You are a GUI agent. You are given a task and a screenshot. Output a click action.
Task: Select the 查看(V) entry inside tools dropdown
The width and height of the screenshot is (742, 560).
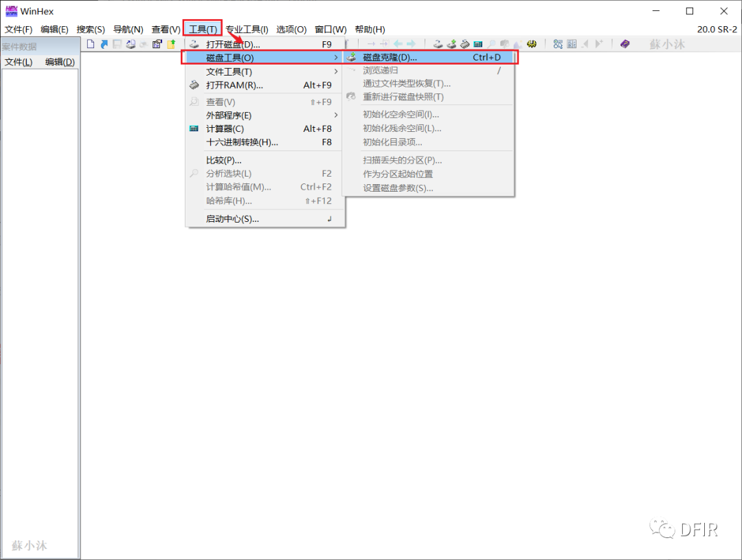click(265, 102)
